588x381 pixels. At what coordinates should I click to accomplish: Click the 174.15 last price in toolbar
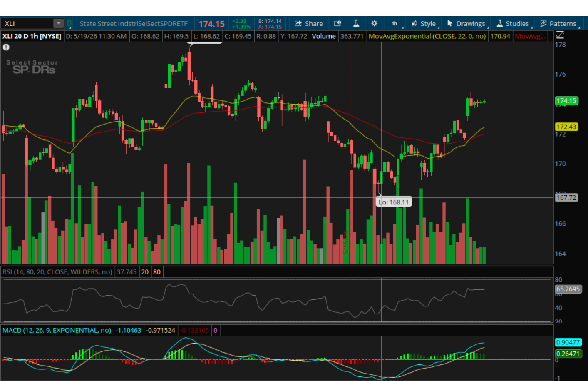(x=211, y=24)
